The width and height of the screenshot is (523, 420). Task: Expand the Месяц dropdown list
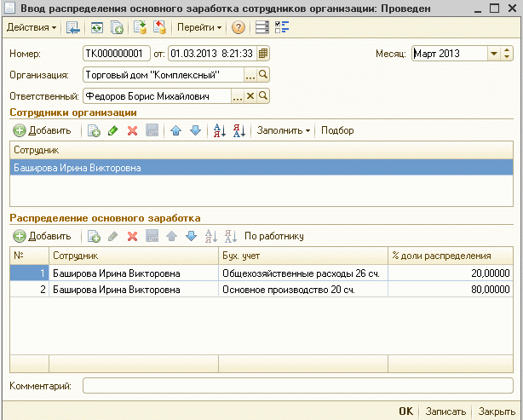[x=494, y=54]
